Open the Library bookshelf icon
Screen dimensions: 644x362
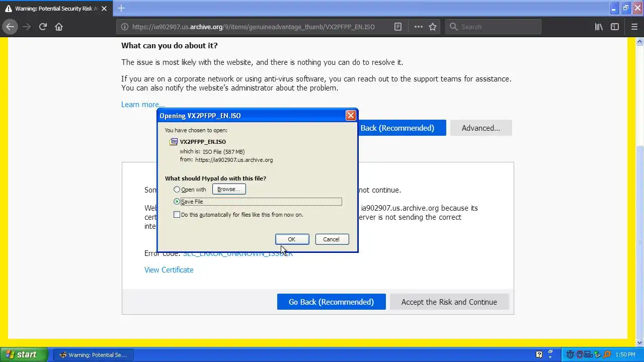[599, 27]
